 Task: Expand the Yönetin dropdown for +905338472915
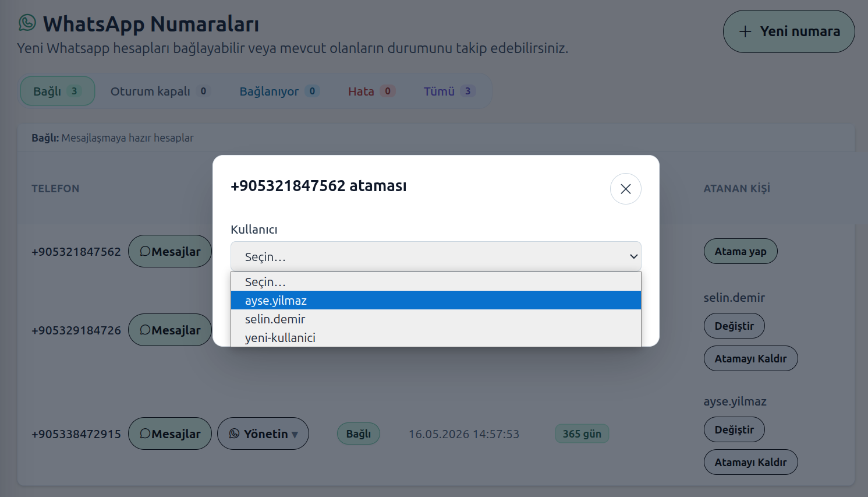[263, 433]
